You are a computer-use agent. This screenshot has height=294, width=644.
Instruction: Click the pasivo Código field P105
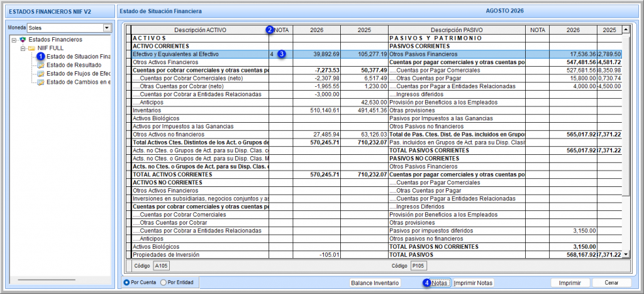419,266
